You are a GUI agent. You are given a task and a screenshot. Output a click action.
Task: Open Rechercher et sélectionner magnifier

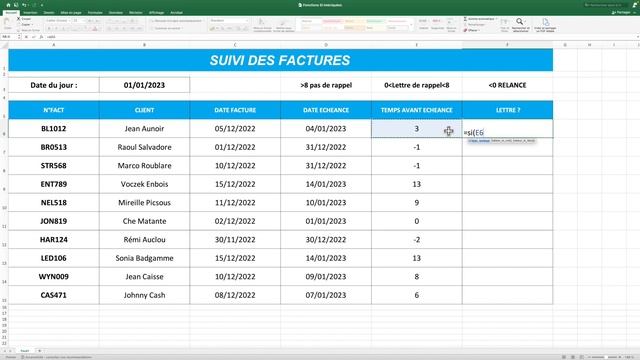click(x=520, y=22)
